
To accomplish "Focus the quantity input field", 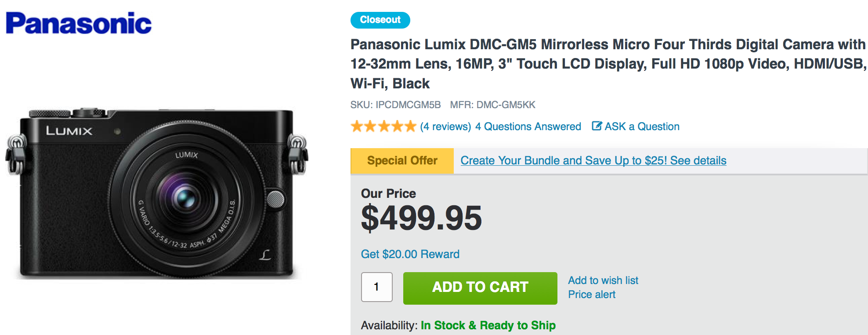I will click(x=376, y=287).
